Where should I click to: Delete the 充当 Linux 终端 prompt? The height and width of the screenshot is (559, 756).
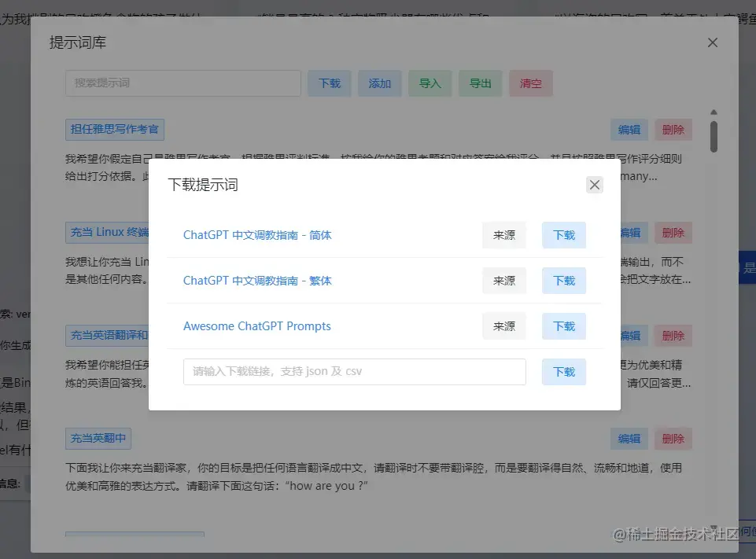tap(673, 233)
